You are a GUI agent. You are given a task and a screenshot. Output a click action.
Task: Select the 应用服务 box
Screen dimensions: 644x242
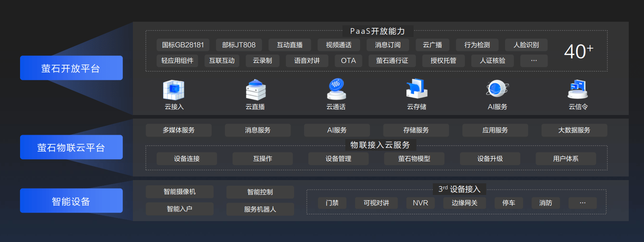495,130
